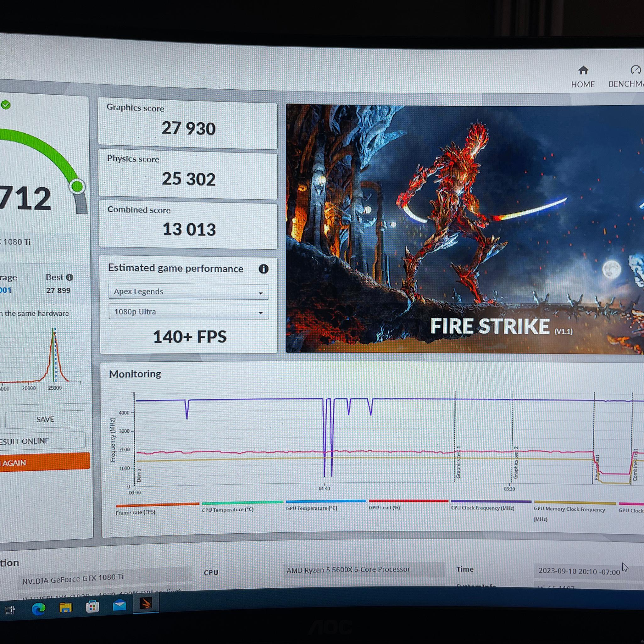
Task: Click the 3DMark taskbar icon
Action: click(146, 603)
